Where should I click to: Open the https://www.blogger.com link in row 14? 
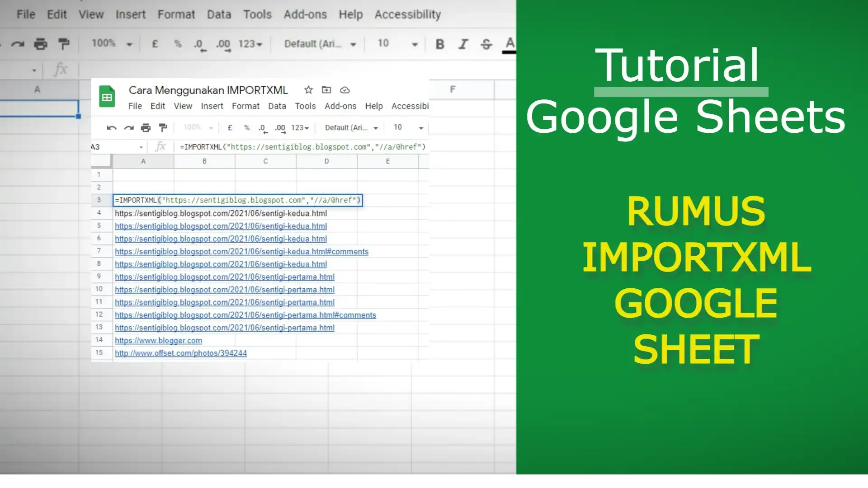(x=158, y=341)
